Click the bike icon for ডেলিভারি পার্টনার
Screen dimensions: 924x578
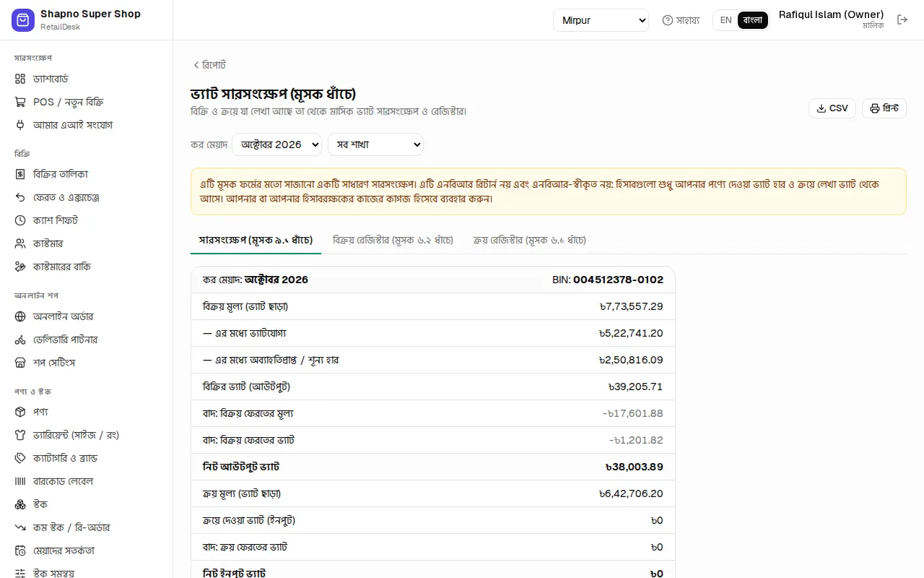pos(20,340)
